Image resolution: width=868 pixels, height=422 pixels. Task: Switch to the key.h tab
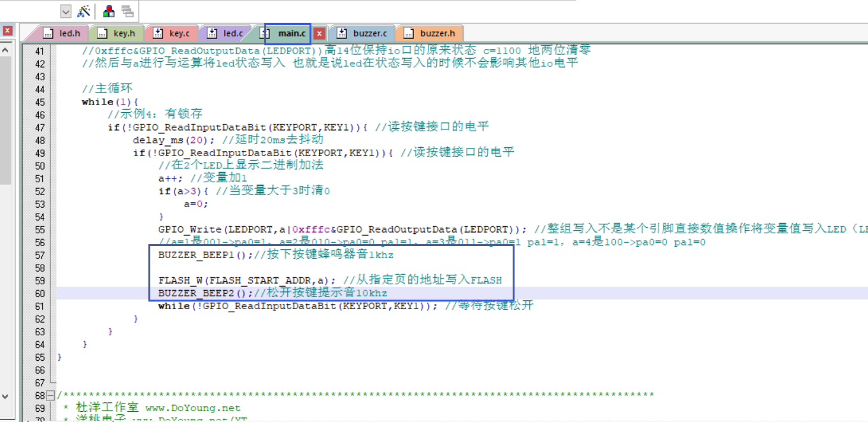coord(117,33)
